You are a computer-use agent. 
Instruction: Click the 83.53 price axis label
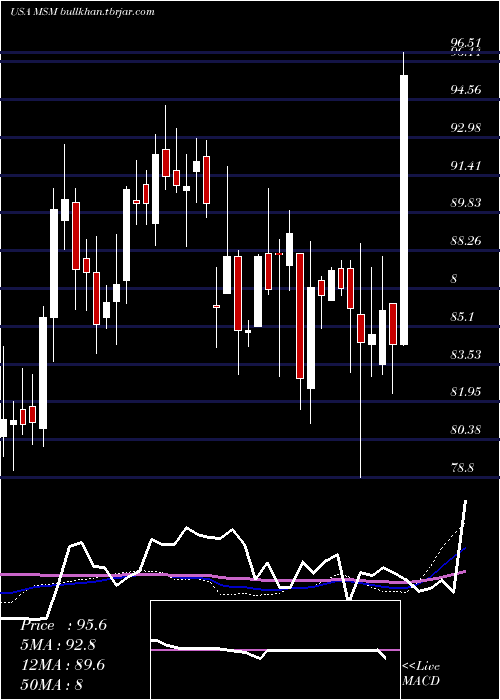click(466, 354)
